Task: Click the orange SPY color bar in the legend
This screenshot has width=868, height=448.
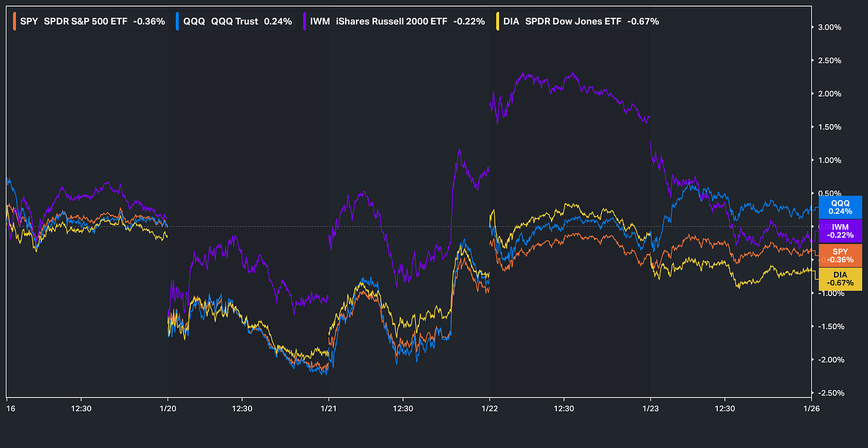Action: (14, 21)
